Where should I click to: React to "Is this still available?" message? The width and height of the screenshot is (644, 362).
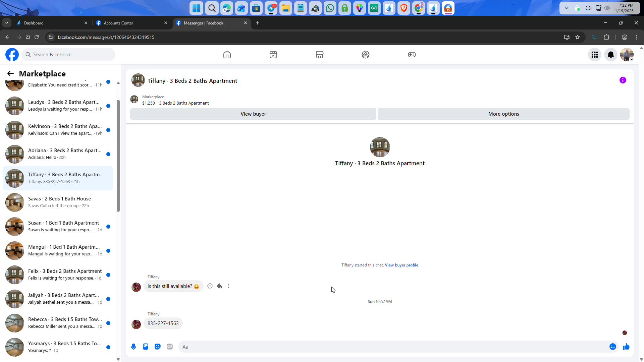click(x=210, y=286)
